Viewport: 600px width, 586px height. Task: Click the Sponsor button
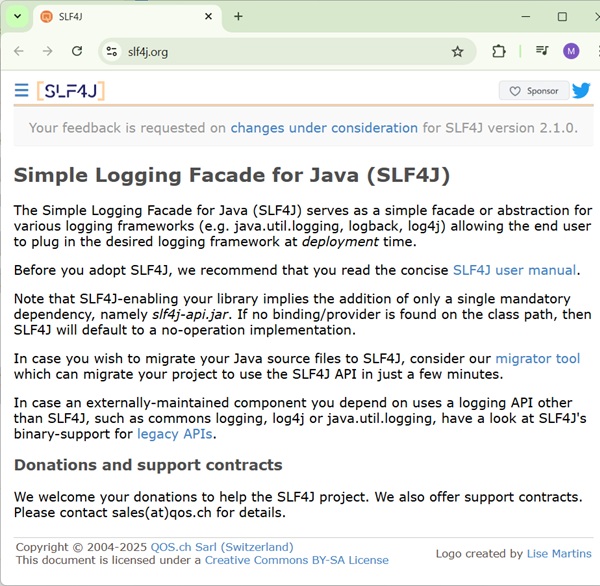[x=534, y=91]
